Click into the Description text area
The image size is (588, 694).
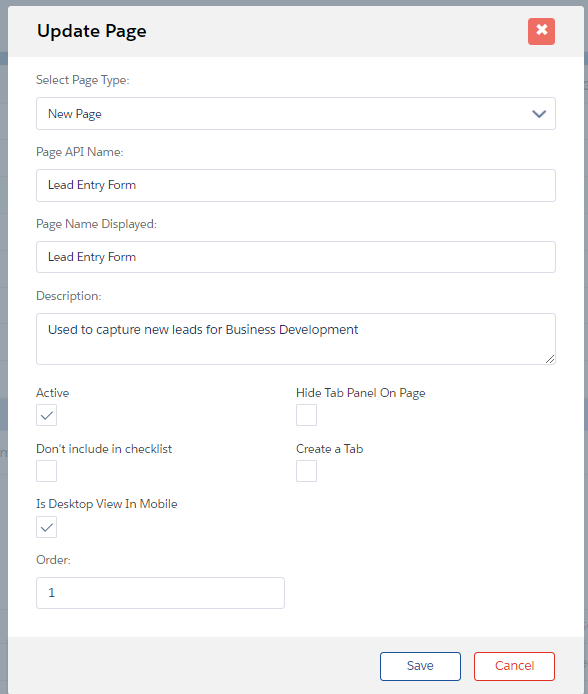pos(296,339)
